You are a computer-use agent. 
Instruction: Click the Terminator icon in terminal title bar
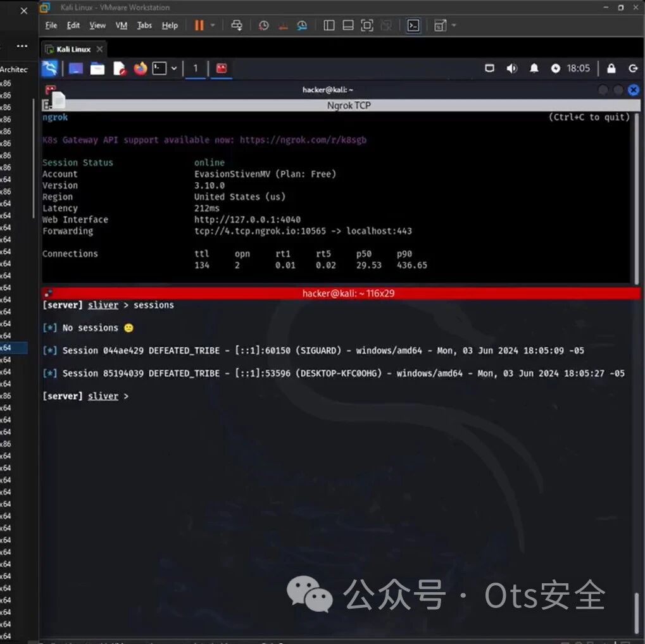click(50, 89)
